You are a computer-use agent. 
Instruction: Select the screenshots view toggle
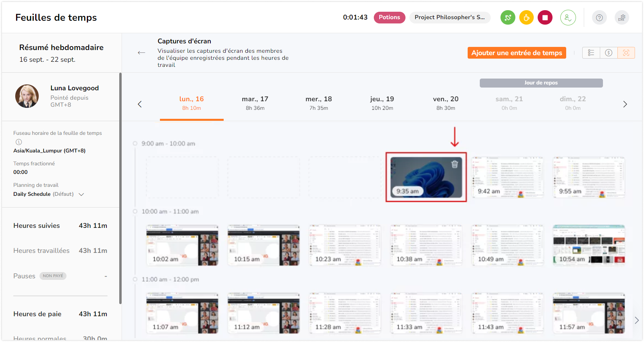tap(626, 53)
